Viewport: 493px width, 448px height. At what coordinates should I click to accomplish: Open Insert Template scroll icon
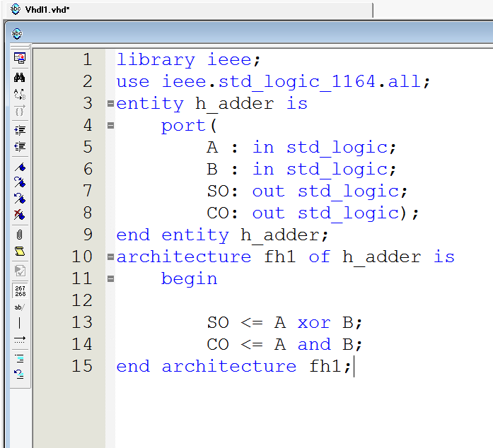point(20,252)
